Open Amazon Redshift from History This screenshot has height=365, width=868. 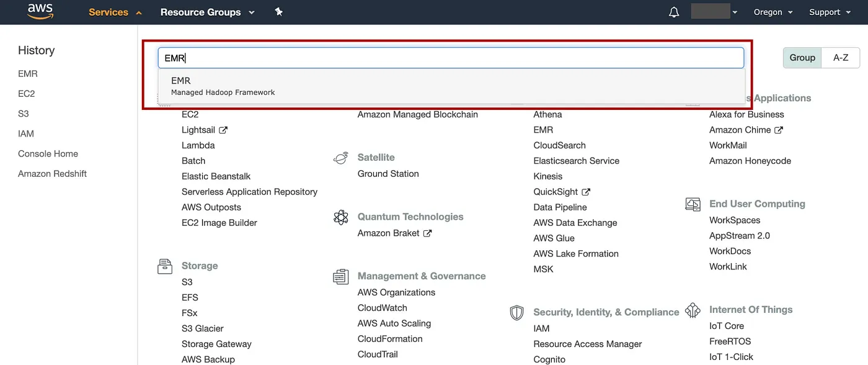pyautogui.click(x=52, y=174)
